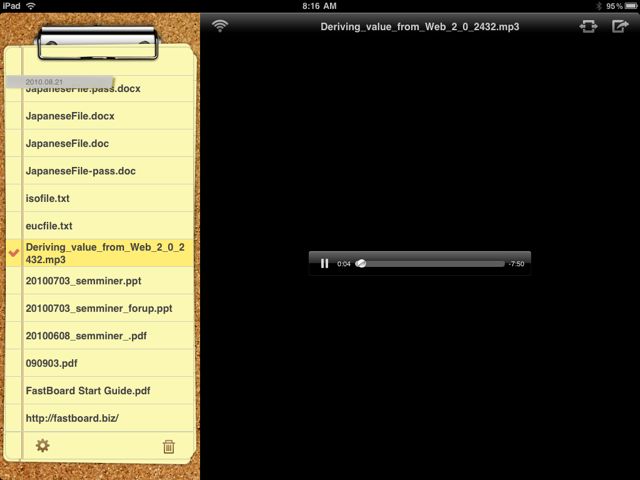Open 090903.pdf
Screen dimensions: 640x480
click(x=100, y=363)
